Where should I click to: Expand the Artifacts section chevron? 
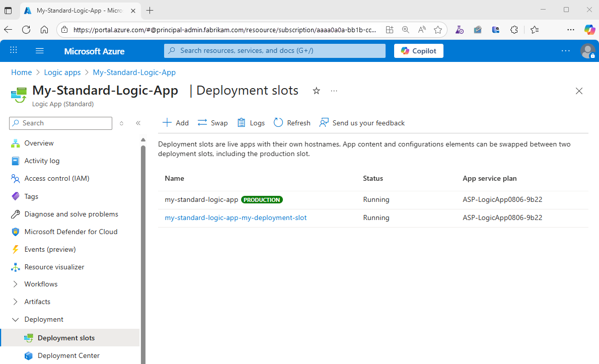coord(15,302)
